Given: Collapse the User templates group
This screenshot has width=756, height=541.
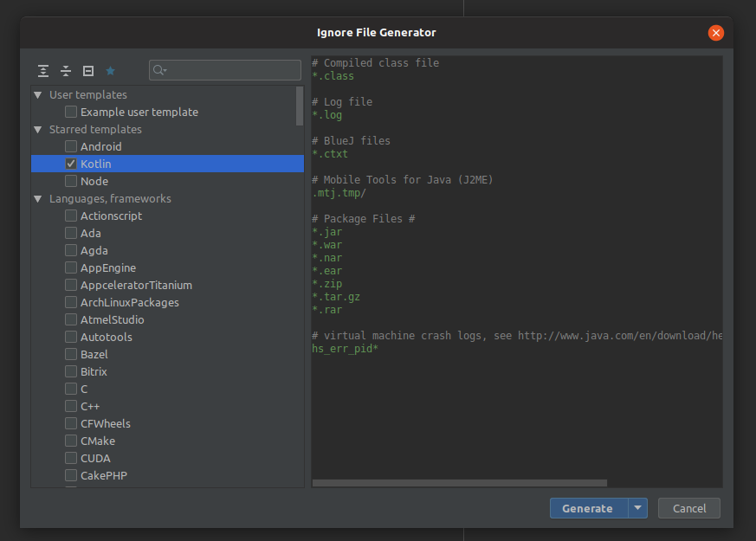Looking at the screenshot, I should tap(38, 95).
